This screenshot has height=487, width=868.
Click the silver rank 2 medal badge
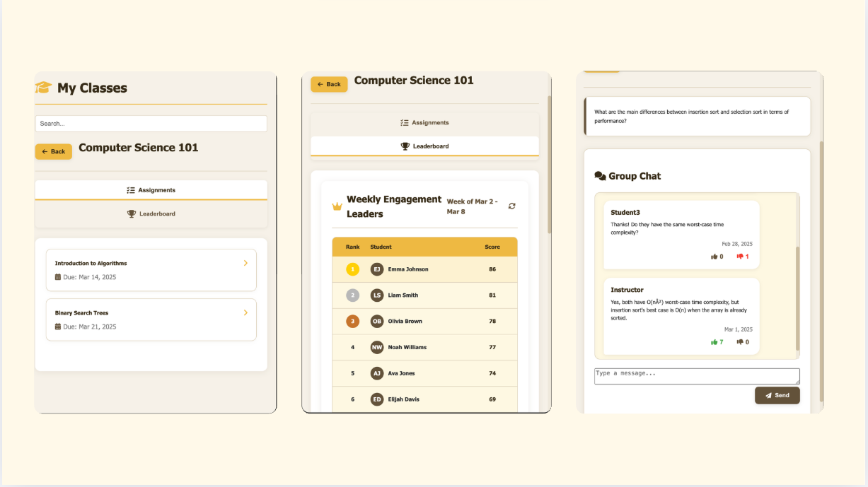click(352, 295)
